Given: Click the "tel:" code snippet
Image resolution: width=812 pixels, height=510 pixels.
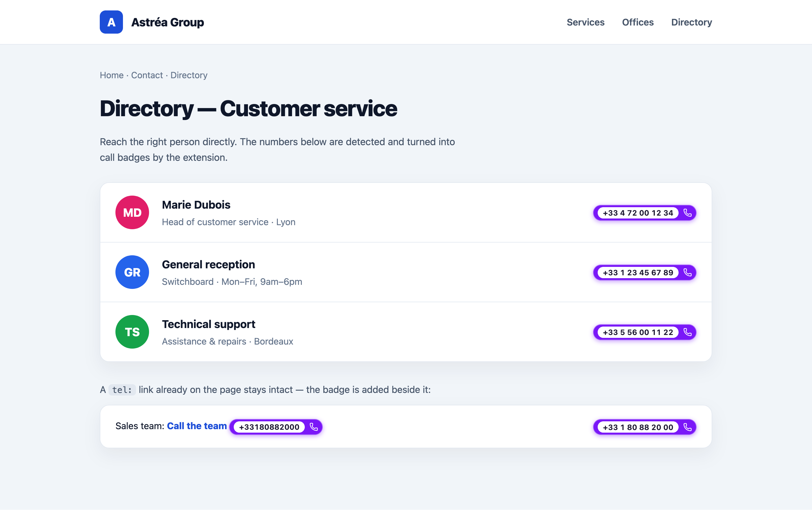Looking at the screenshot, I should (122, 390).
